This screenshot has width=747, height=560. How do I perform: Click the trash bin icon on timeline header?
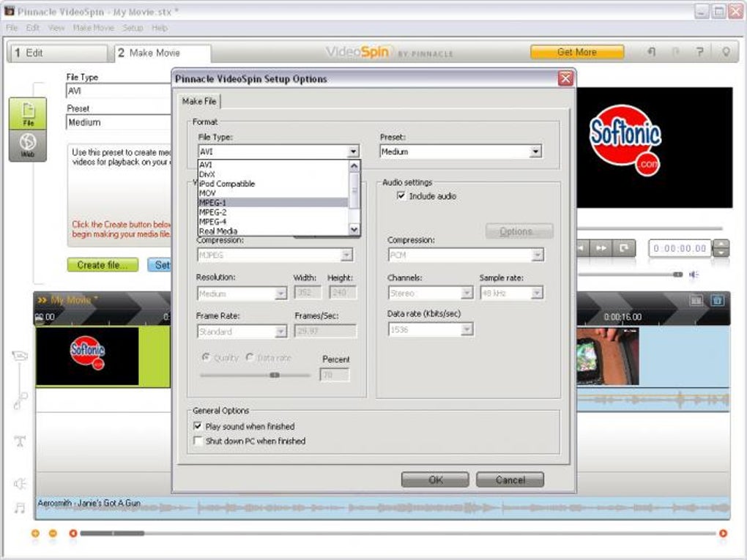718,300
